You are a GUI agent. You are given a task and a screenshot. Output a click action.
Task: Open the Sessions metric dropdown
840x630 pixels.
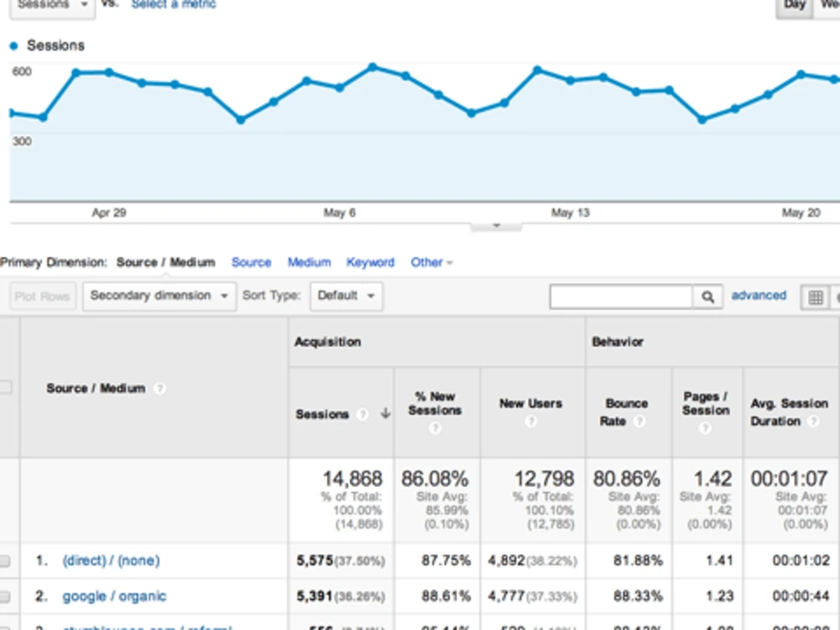(52, 7)
